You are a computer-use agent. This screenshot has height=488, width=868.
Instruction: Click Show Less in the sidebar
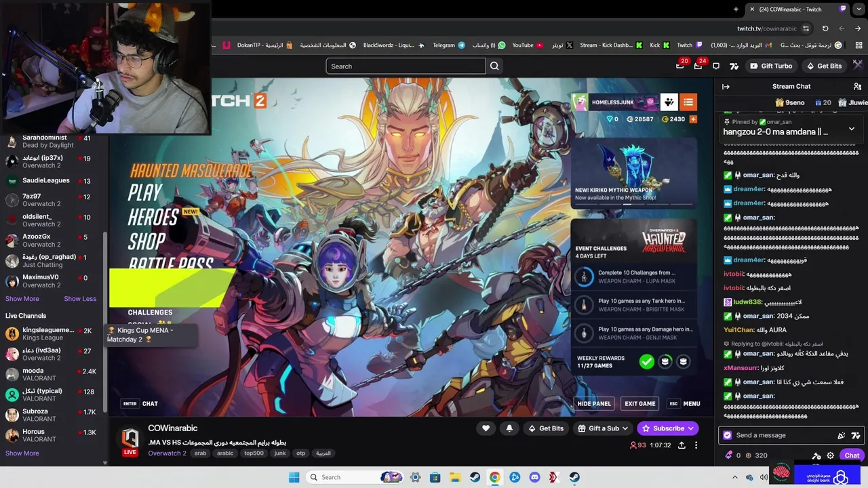point(80,299)
